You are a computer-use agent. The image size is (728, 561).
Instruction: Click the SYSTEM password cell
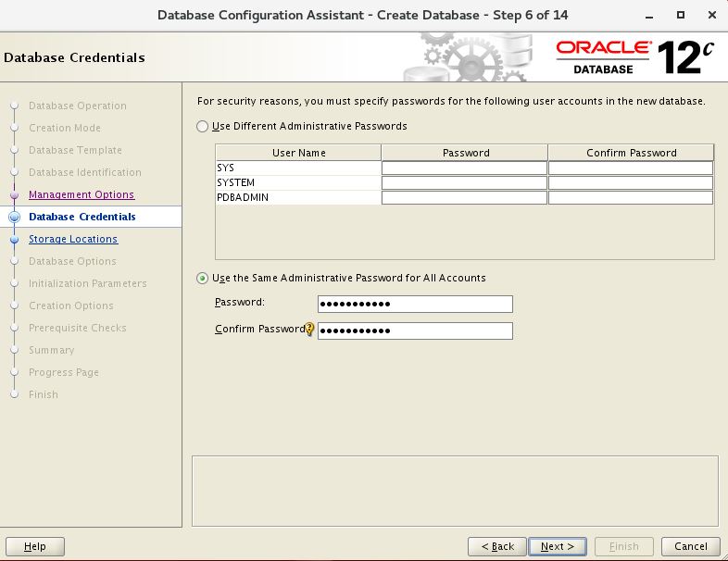tap(464, 182)
